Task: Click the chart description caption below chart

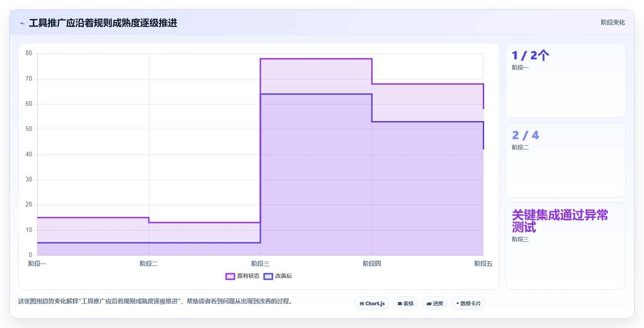Action: (x=155, y=301)
